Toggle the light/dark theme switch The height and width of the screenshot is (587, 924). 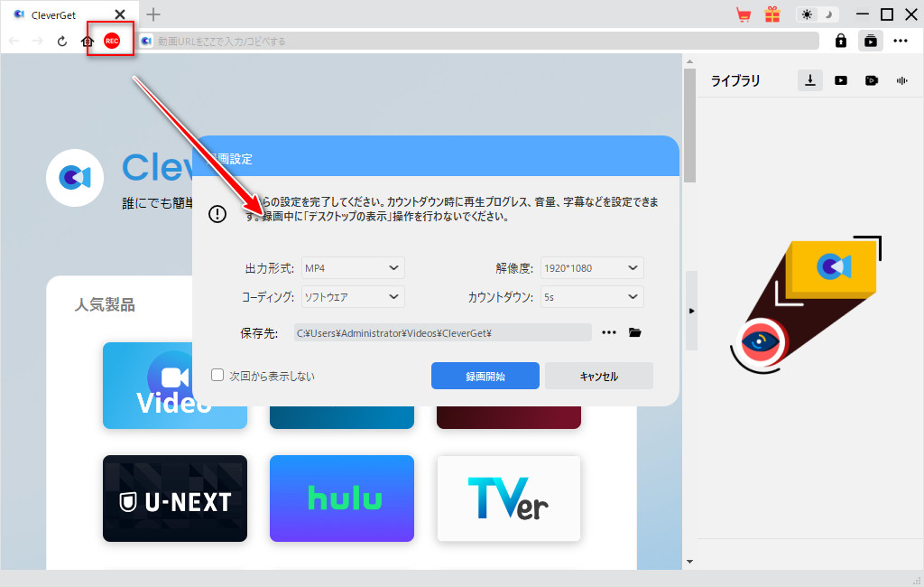tap(817, 14)
